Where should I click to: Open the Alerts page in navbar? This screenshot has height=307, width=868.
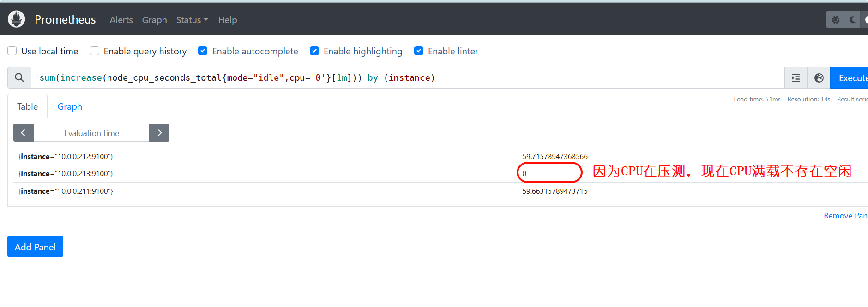coord(121,20)
